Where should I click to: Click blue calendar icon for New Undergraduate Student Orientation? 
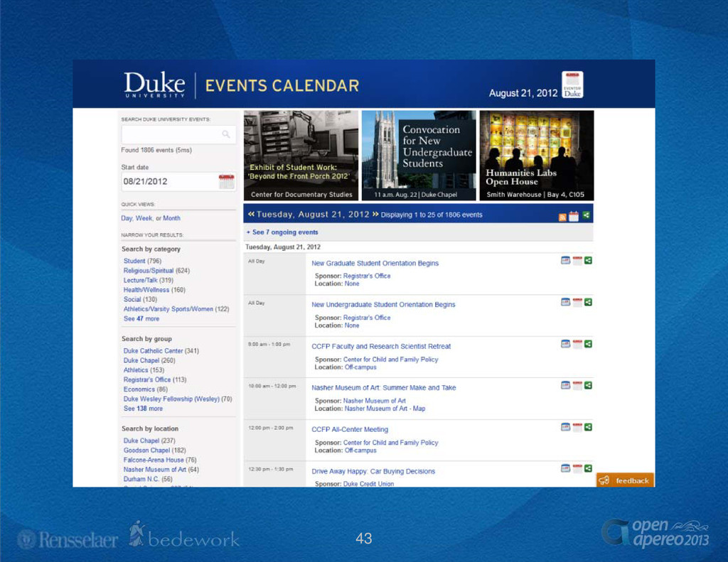click(x=565, y=302)
